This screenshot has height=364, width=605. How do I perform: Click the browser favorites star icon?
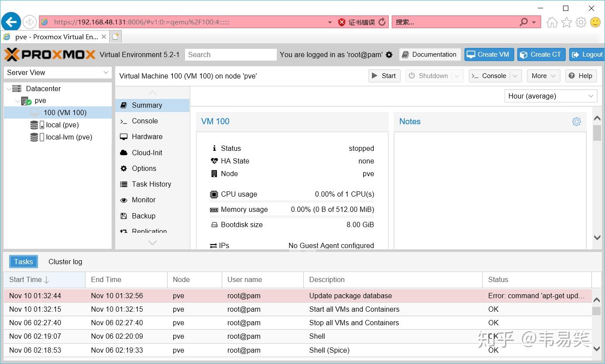pos(567,22)
